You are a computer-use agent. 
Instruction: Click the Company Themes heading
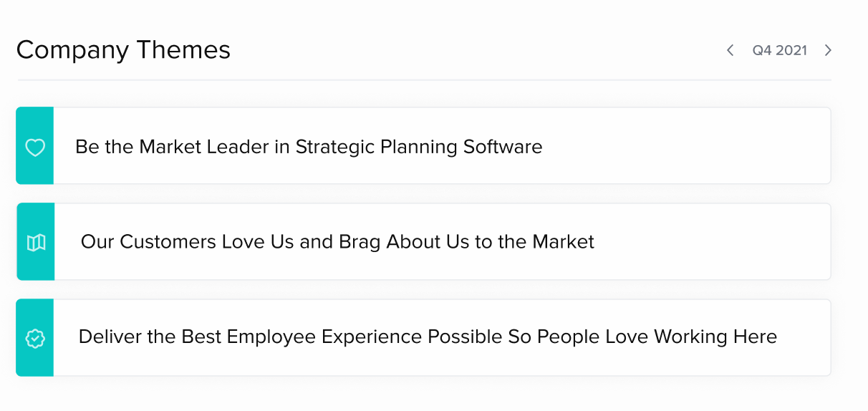point(123,50)
